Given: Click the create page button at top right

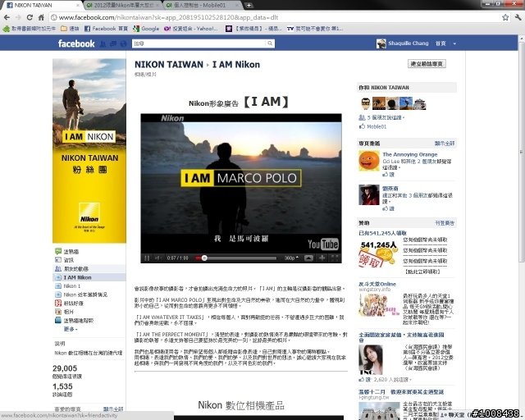Looking at the screenshot, I should (x=427, y=64).
